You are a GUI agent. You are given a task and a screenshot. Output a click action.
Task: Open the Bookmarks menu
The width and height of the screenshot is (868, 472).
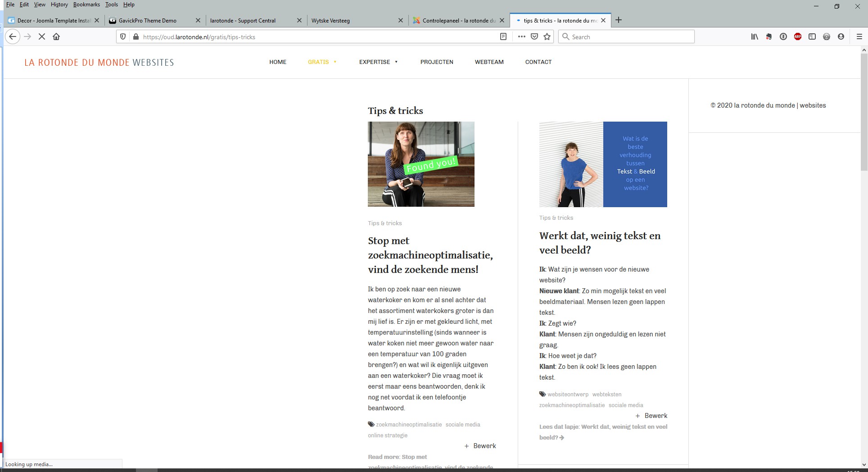pyautogui.click(x=86, y=5)
